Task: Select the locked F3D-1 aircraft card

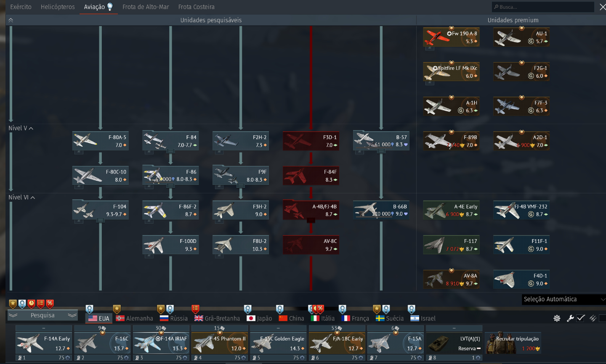Action: pyautogui.click(x=311, y=141)
